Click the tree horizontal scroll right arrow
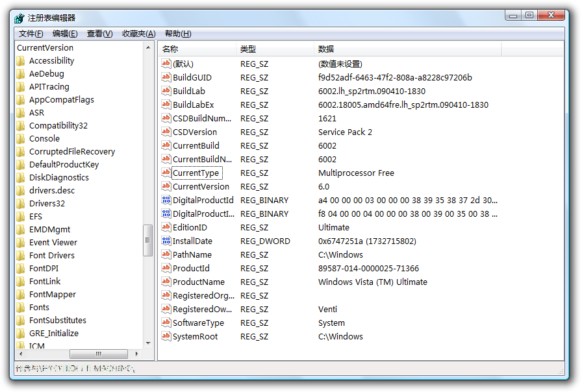Screen dimensions: 582x392 (x=136, y=354)
